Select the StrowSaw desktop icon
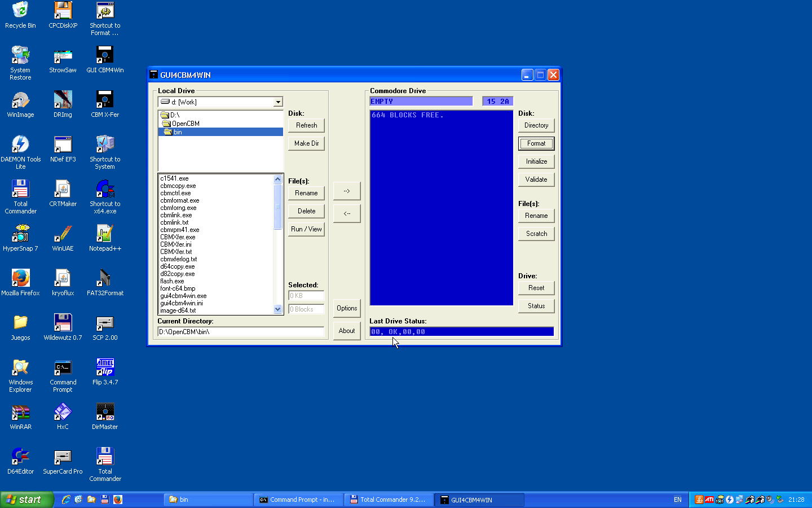Viewport: 812px width, 508px height. pos(63,60)
